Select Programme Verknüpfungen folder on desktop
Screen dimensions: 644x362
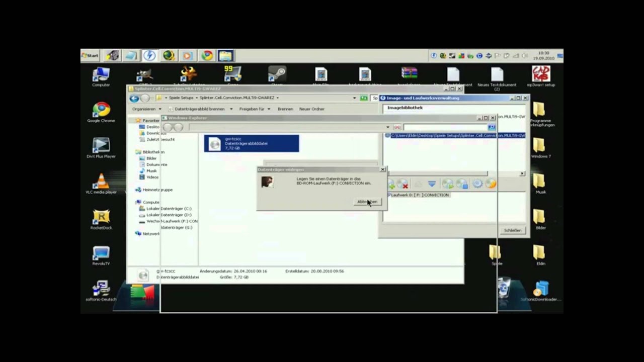(x=541, y=114)
